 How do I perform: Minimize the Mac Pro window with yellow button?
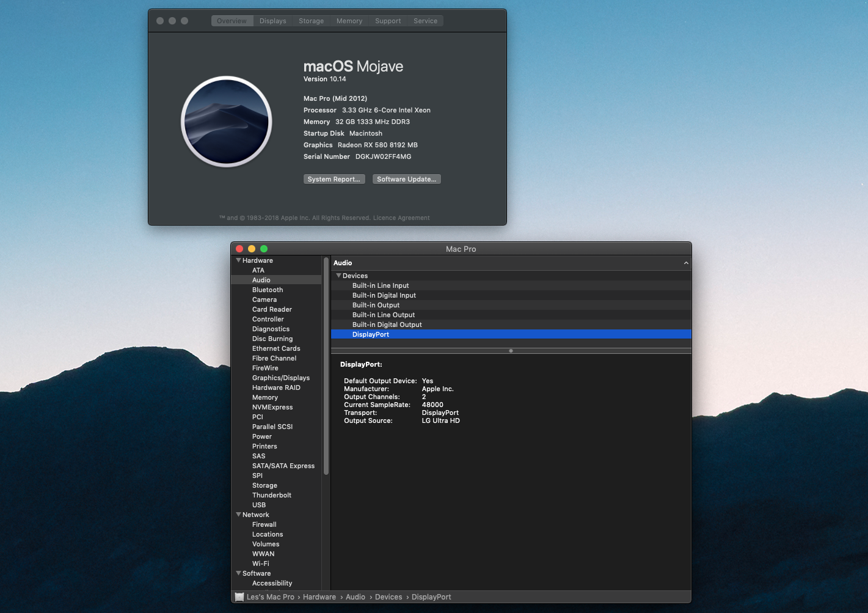pyautogui.click(x=252, y=249)
